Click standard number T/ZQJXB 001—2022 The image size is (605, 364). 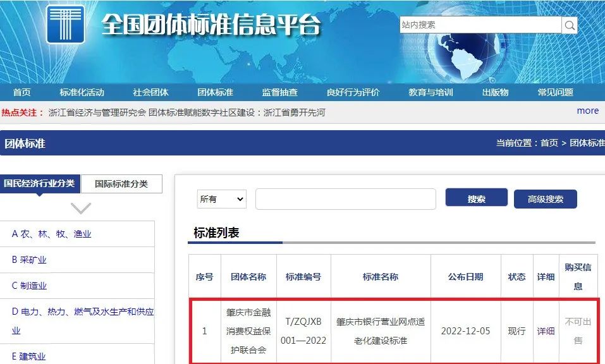point(303,331)
